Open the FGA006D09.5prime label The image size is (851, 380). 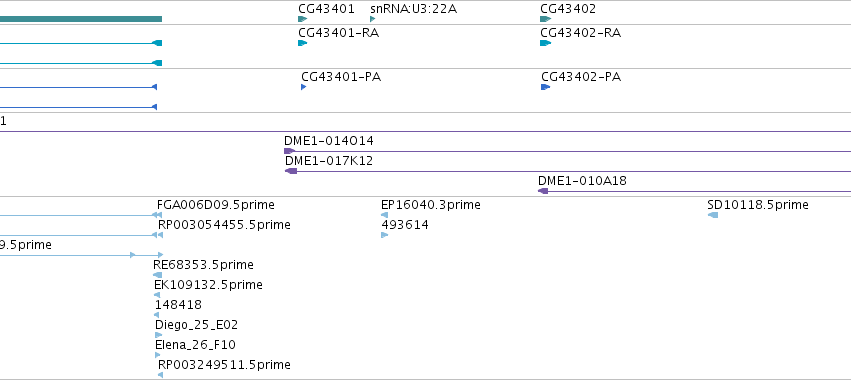pos(215,205)
